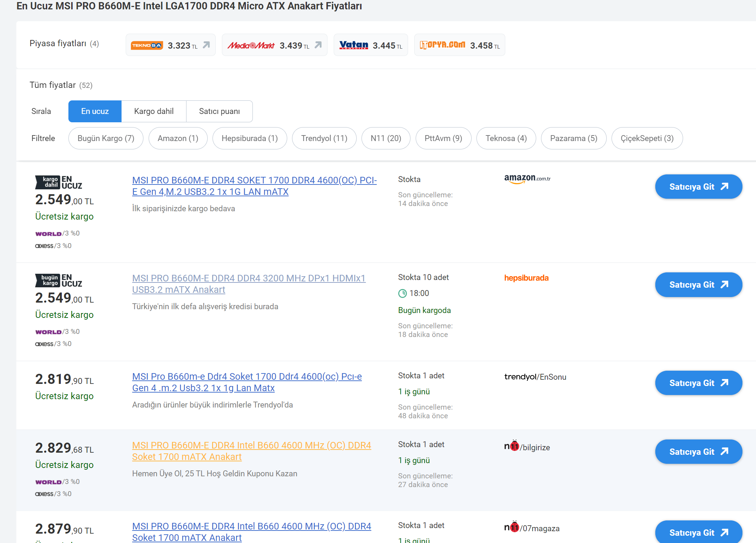Click the hepsiburada seller logo
756x543 pixels.
[x=526, y=278]
